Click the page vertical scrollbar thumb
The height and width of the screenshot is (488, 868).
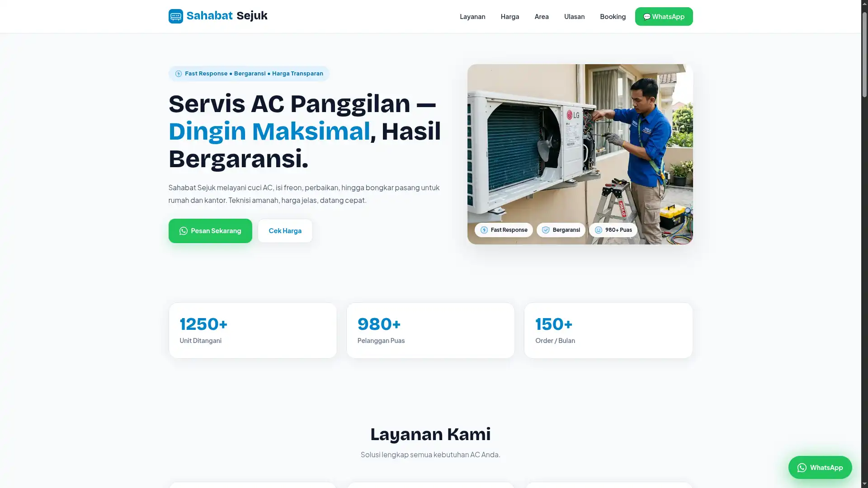pyautogui.click(x=864, y=54)
